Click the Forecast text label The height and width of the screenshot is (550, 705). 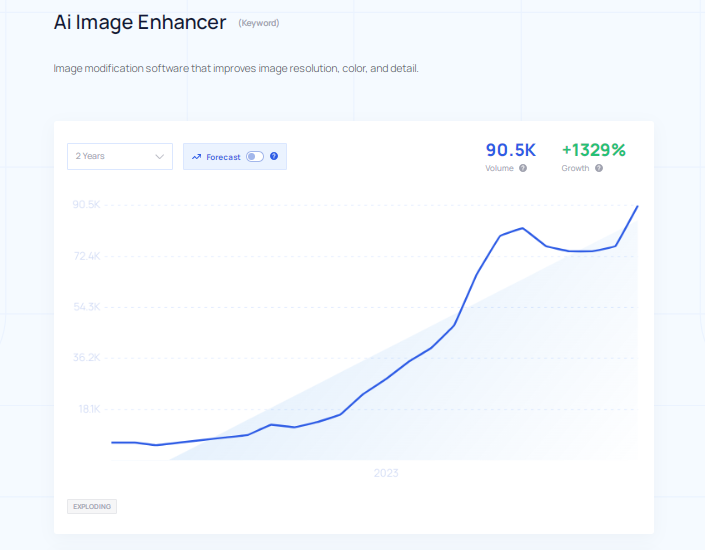[x=223, y=157]
